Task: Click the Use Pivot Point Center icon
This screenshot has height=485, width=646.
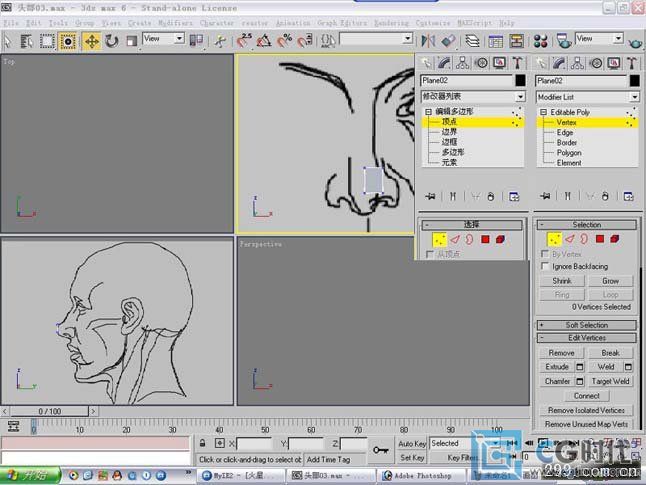Action: [x=196, y=41]
